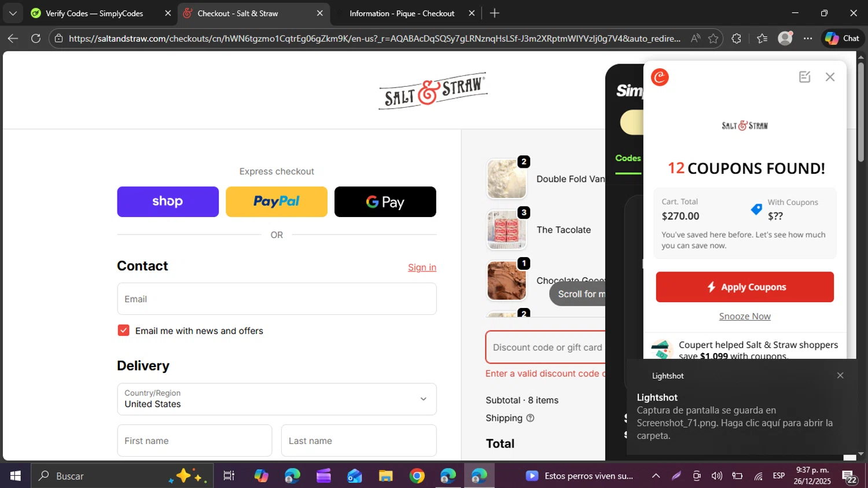Select the Codes tab in SimplyCodes panel
The width and height of the screenshot is (868, 488).
tap(628, 158)
